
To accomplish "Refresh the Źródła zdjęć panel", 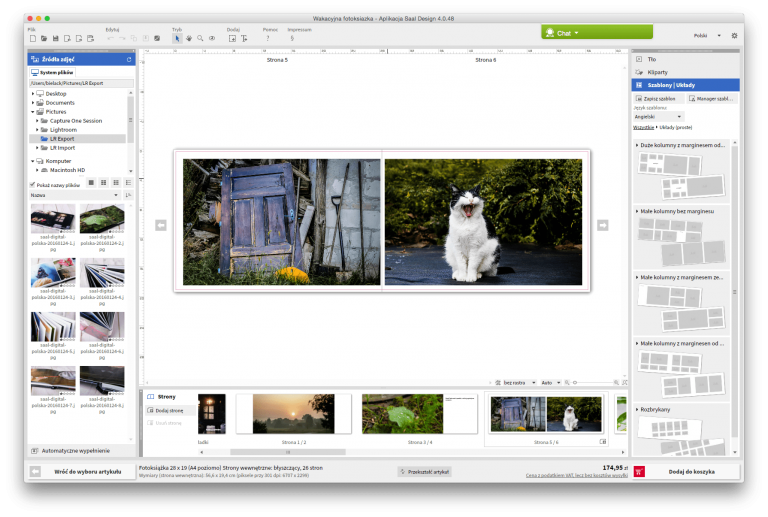I will point(129,59).
